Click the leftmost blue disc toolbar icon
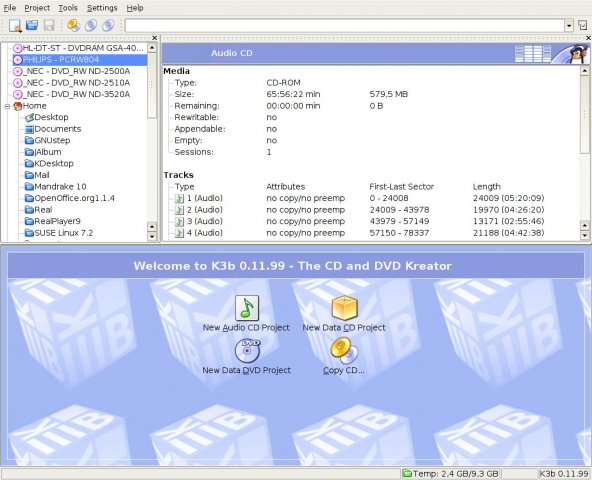Image resolution: width=592 pixels, height=480 pixels. pos(91,25)
